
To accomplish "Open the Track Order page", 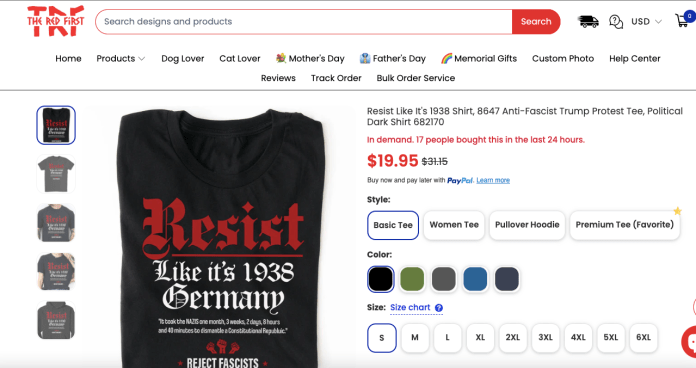I will (336, 78).
